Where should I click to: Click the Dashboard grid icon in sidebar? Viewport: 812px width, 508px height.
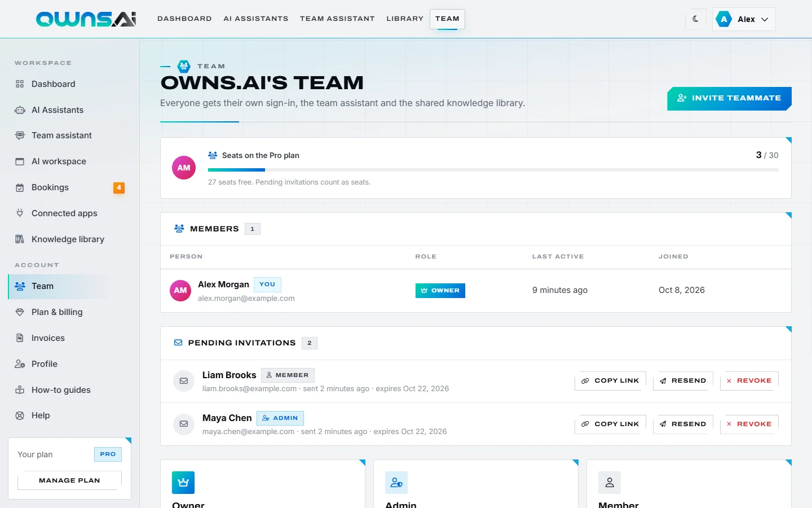point(20,84)
